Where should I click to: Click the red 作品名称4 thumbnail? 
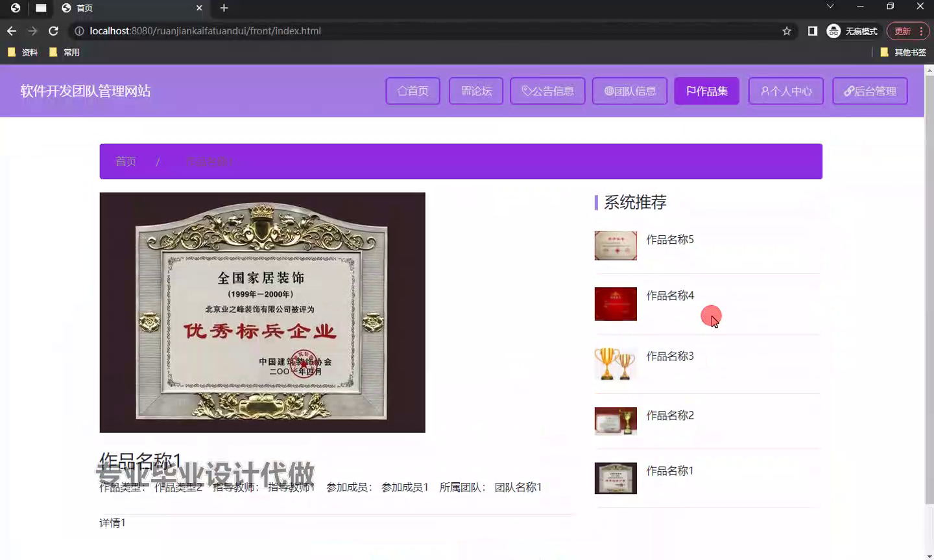[616, 303]
